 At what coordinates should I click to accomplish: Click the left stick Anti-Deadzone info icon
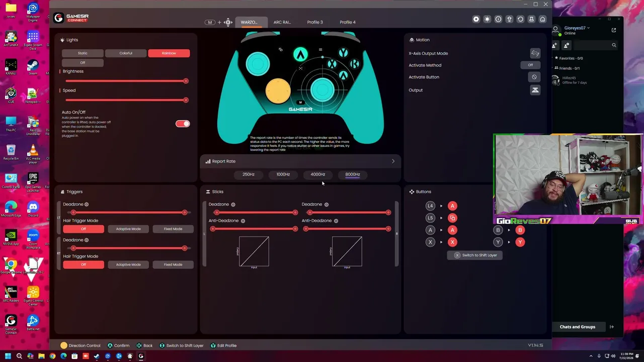243,221
